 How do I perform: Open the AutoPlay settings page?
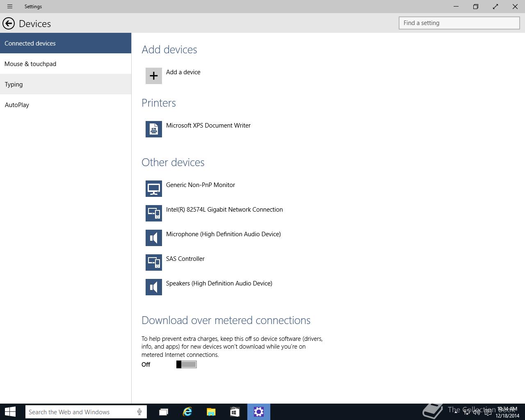click(x=66, y=105)
